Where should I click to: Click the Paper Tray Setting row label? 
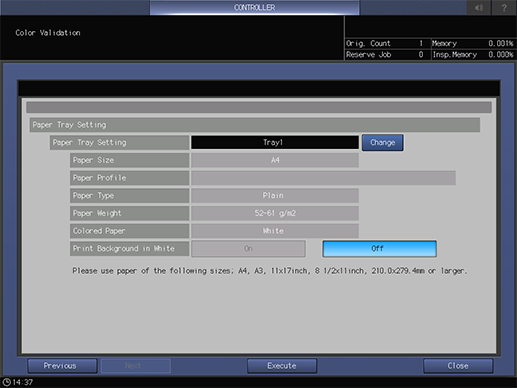[119, 142]
